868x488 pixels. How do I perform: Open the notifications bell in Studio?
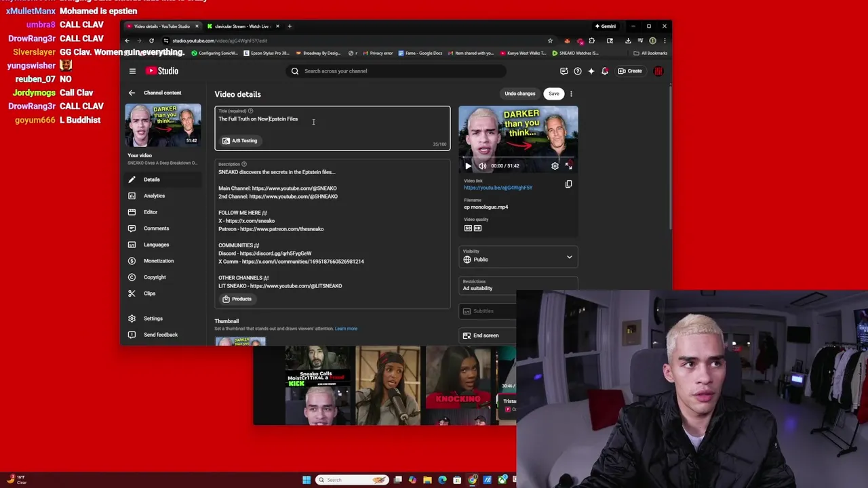605,71
